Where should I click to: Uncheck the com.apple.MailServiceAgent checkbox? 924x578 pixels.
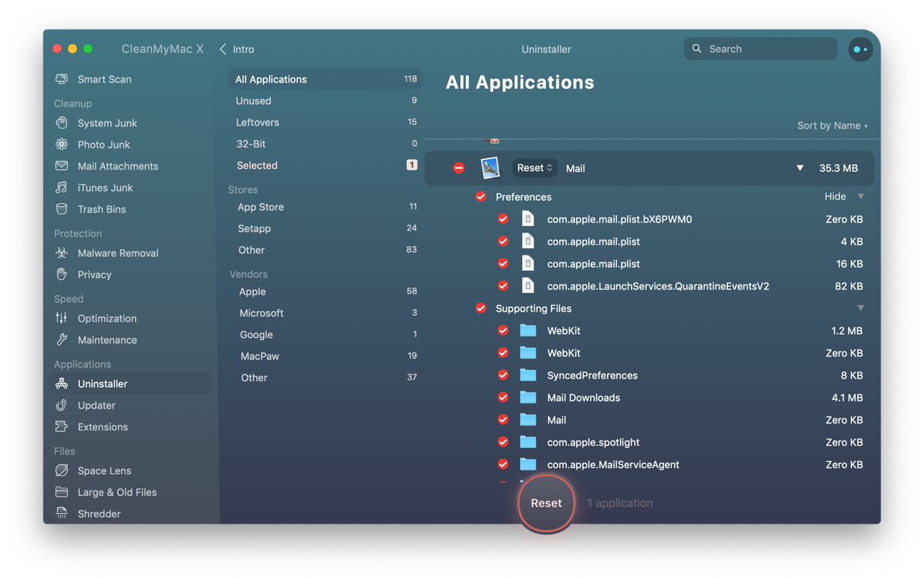tap(503, 464)
